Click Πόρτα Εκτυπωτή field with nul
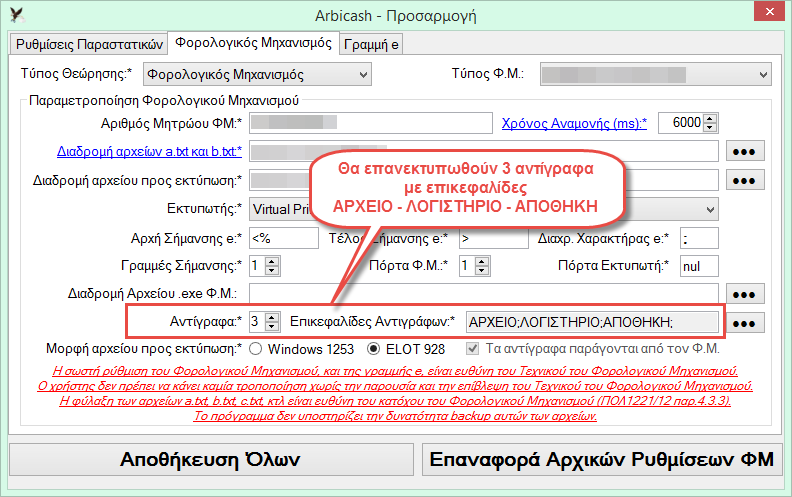 [699, 266]
